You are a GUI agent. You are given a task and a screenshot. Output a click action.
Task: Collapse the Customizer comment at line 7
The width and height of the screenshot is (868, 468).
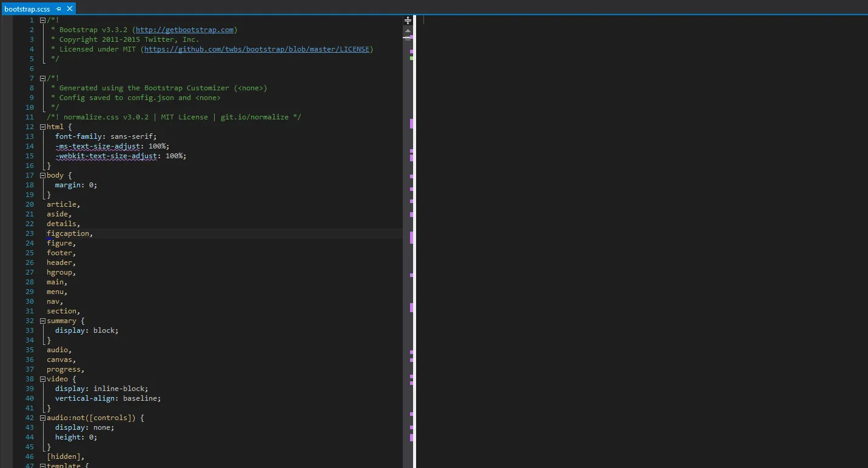click(x=43, y=78)
